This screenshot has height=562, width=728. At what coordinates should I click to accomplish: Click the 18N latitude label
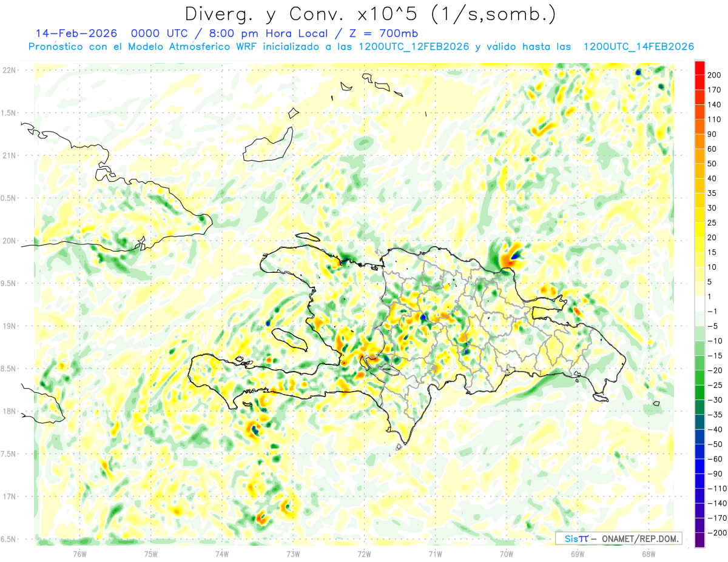pyautogui.click(x=9, y=411)
